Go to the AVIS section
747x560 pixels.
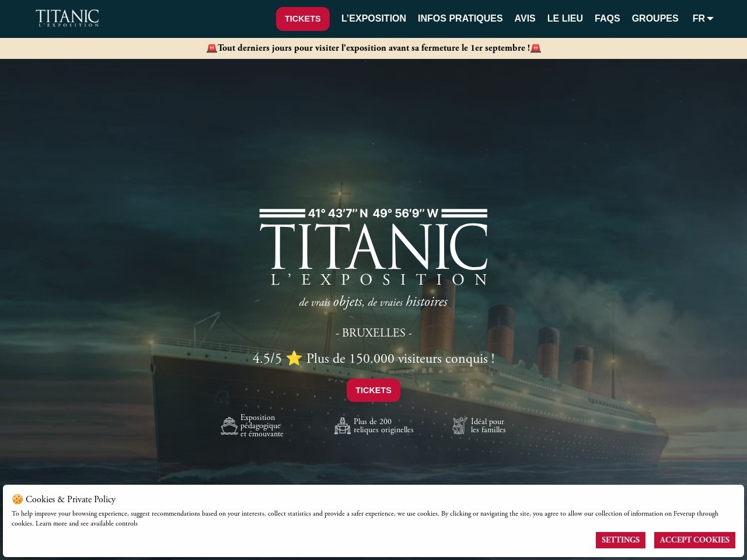coord(525,19)
